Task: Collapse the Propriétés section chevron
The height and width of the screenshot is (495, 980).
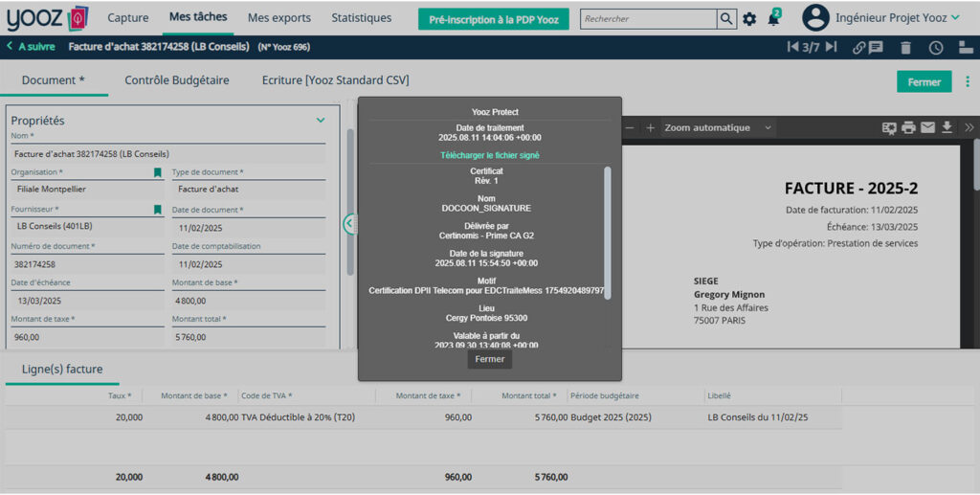Action: (321, 120)
